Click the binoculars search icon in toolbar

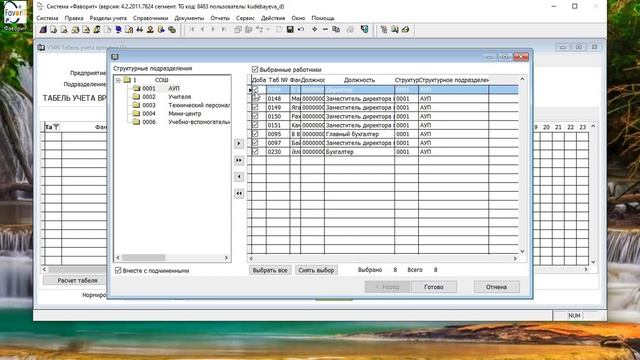(140, 30)
